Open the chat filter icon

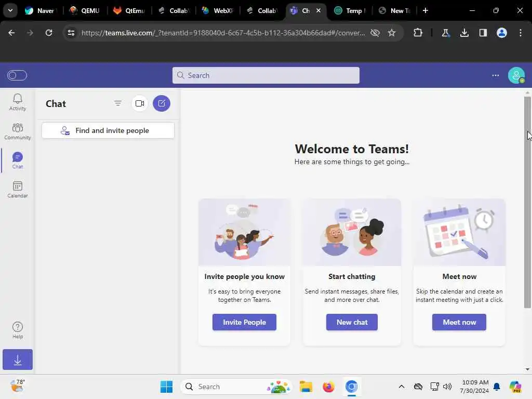coord(118,103)
